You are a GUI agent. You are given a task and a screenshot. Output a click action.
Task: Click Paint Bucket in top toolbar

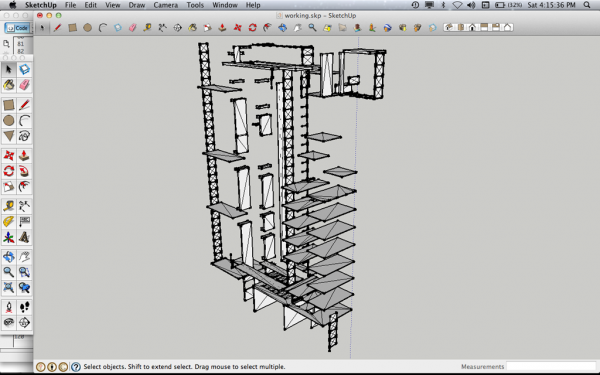[x=192, y=28]
